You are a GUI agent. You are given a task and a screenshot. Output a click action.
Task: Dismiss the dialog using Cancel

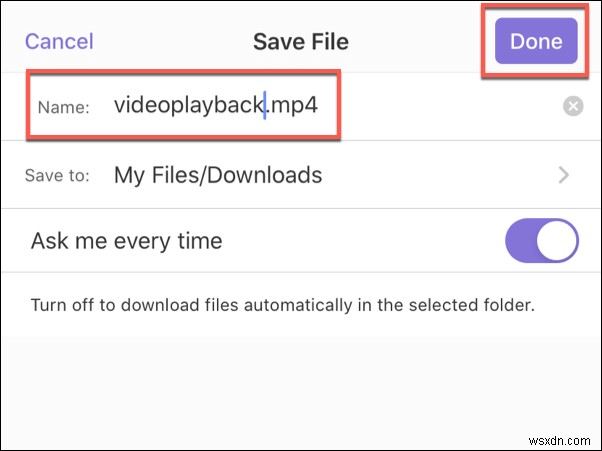pos(59,41)
